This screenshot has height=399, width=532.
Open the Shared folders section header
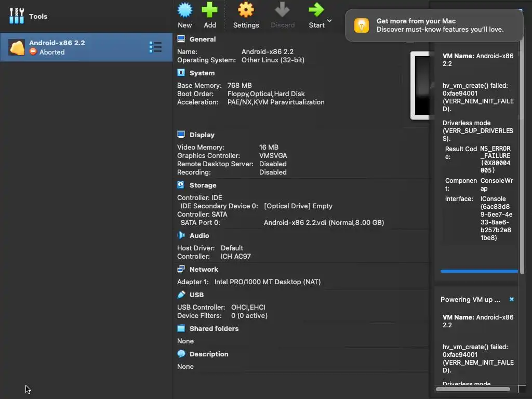pyautogui.click(x=214, y=329)
